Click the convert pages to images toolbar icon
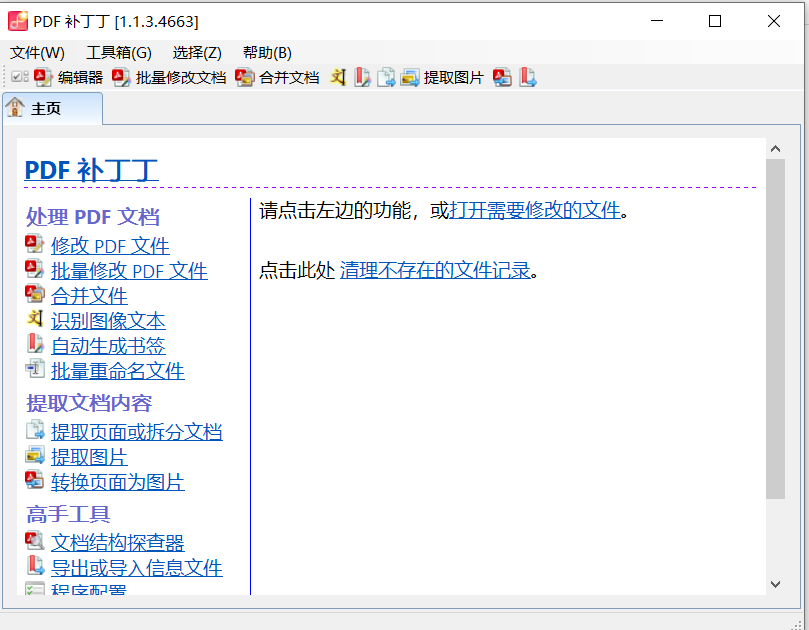Image resolution: width=809 pixels, height=630 pixels. (502, 78)
